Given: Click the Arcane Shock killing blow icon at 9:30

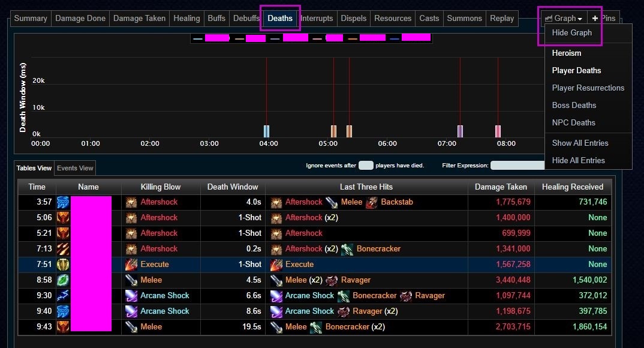Looking at the screenshot, I should tap(131, 296).
